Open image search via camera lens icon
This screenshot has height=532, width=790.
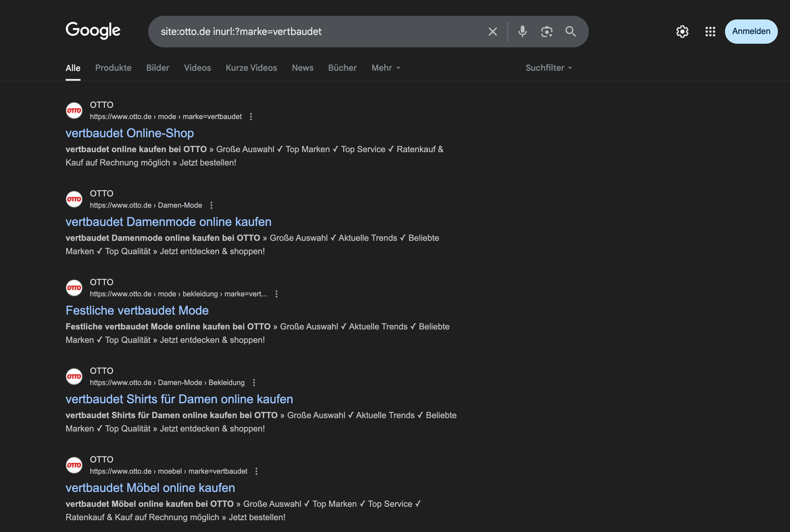pos(547,32)
